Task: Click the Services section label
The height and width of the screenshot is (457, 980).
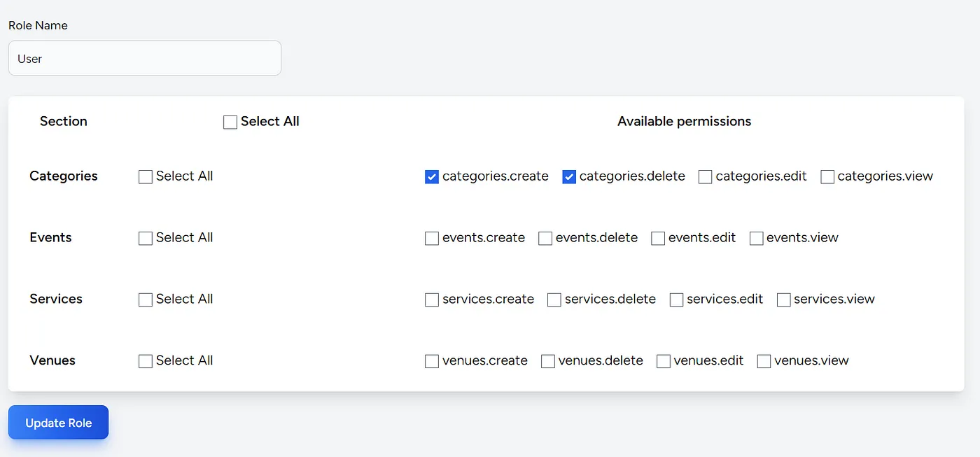Action: 56,299
